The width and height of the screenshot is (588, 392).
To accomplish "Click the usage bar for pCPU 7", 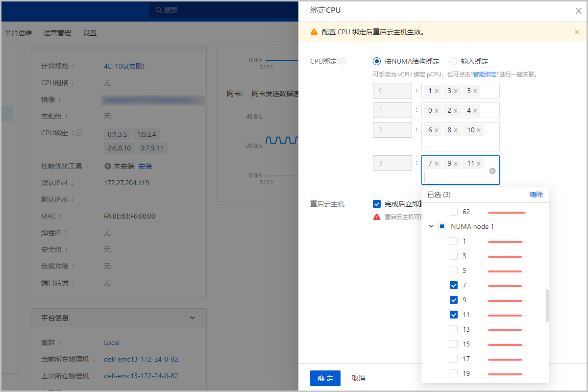I will pyautogui.click(x=507, y=286).
